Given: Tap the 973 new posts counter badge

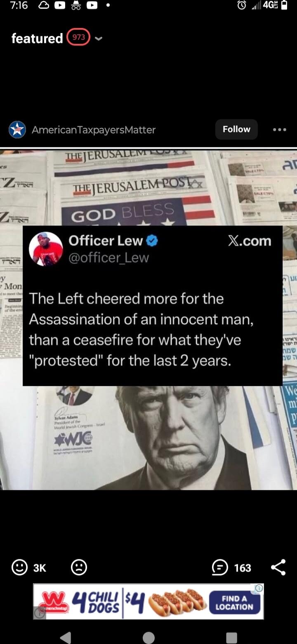Looking at the screenshot, I should (78, 37).
